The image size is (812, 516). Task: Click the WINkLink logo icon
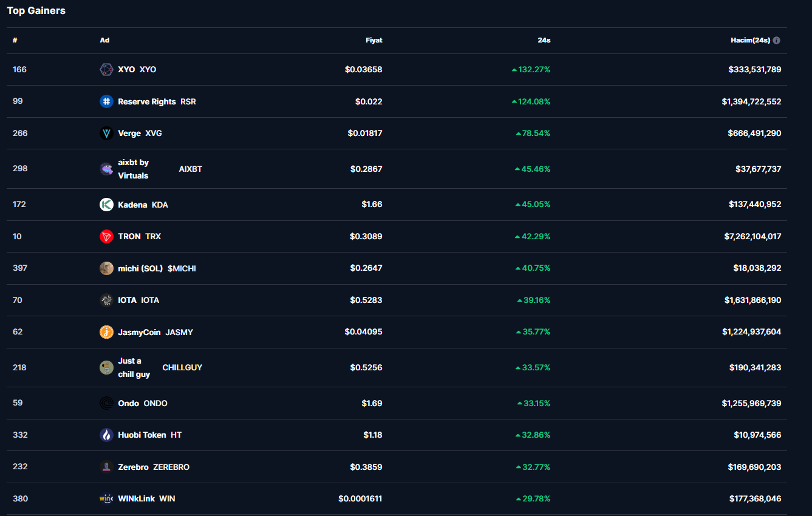pos(106,499)
